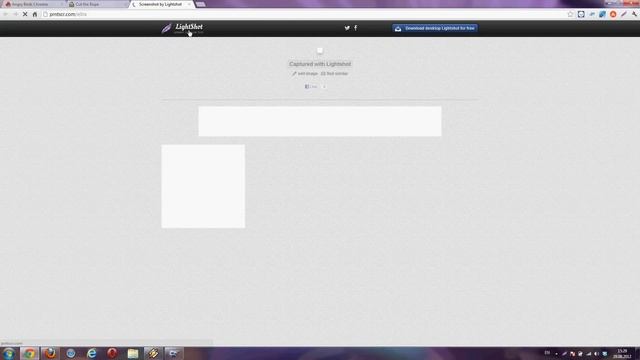
Task: Switch to the Angry Birds Chrome tab
Action: click(x=33, y=4)
